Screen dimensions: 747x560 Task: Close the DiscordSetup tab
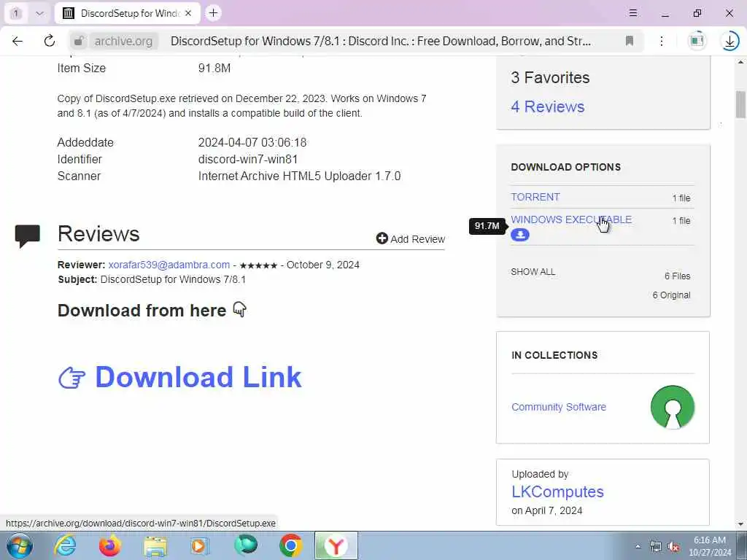click(188, 13)
